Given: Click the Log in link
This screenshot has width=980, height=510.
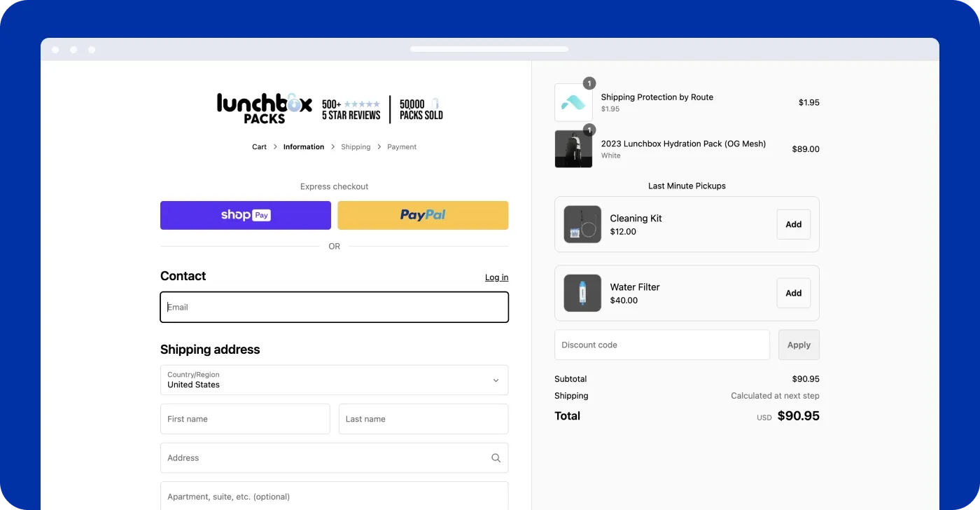Looking at the screenshot, I should click(496, 277).
